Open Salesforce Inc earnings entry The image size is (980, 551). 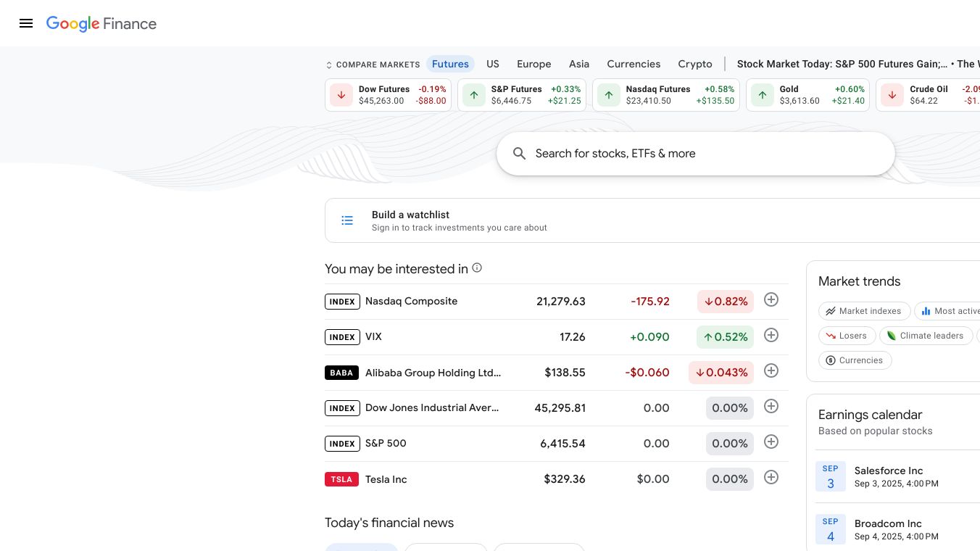[888, 476]
